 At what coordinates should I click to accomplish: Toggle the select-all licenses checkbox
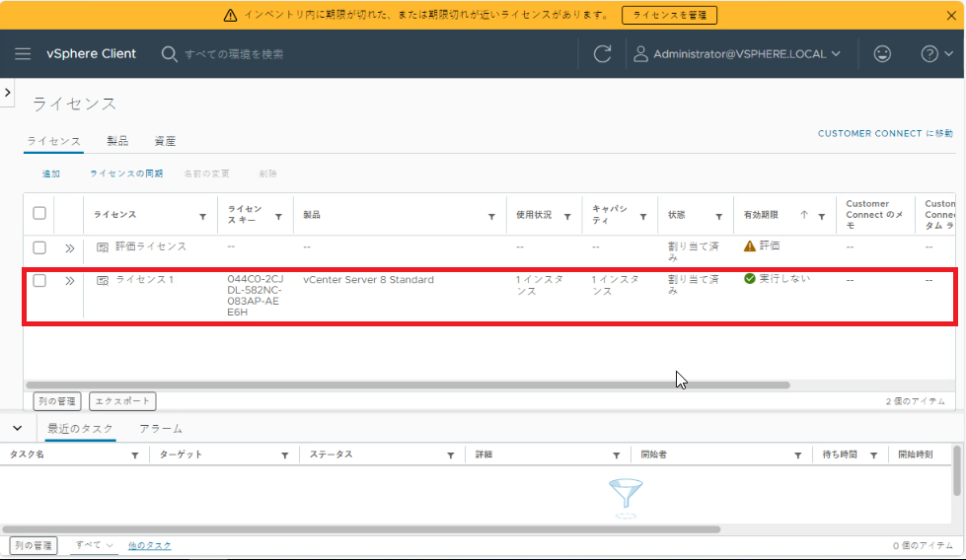(39, 213)
